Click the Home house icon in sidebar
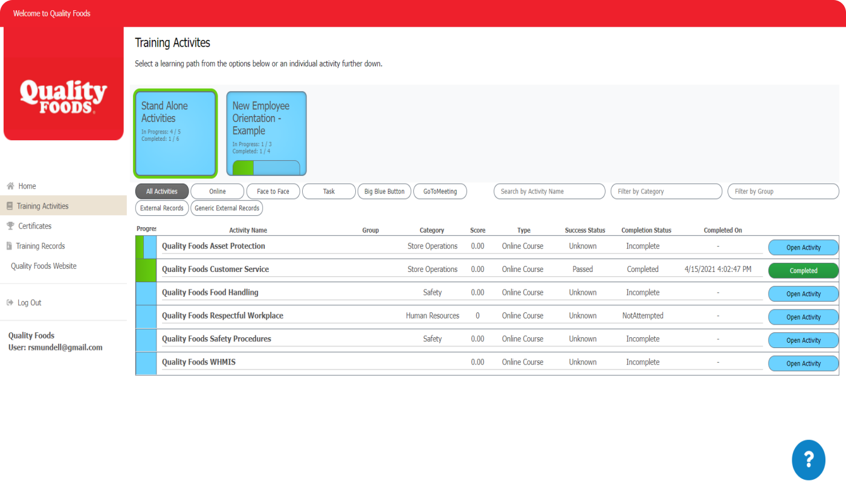 point(10,186)
